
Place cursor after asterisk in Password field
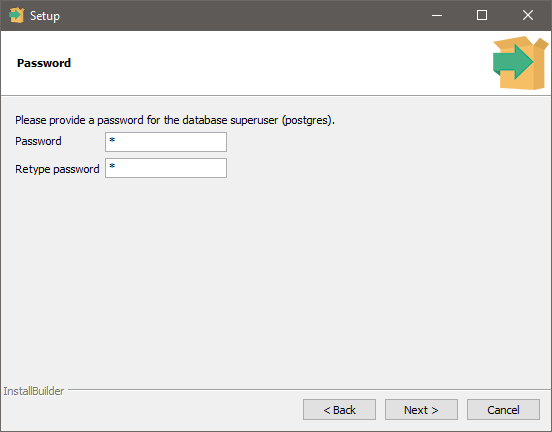tap(116, 141)
